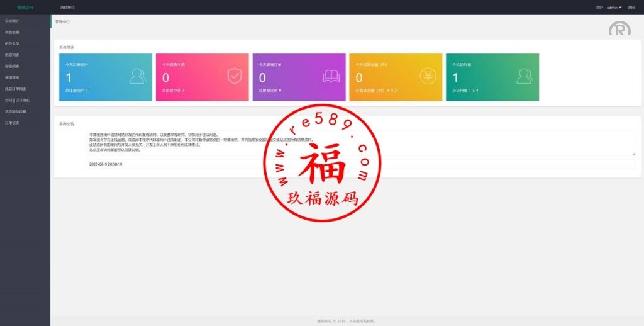Select 订单状态 at the sidebar bottom
Image resolution: width=644 pixels, height=326 pixels.
[x=13, y=123]
